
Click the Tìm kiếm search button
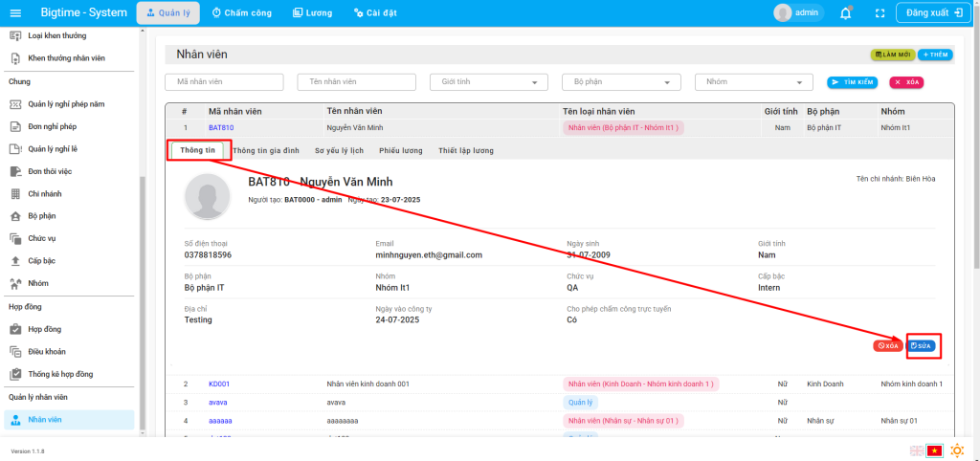coord(852,82)
